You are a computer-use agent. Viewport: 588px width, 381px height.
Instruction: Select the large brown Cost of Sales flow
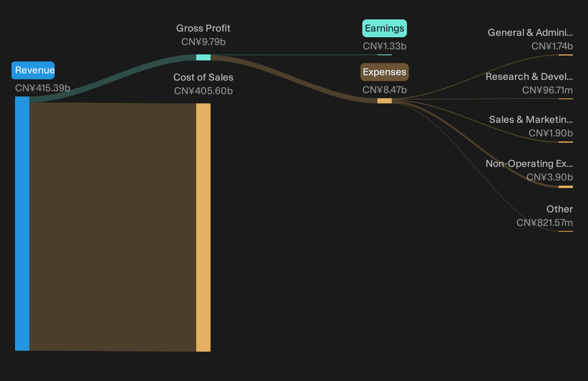[x=113, y=227]
